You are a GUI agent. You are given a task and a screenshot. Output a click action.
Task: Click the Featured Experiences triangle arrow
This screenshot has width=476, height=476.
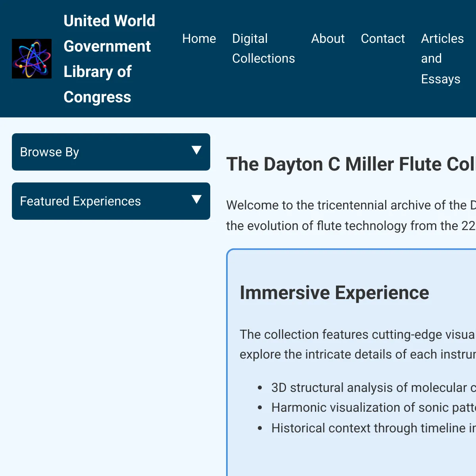click(x=196, y=199)
